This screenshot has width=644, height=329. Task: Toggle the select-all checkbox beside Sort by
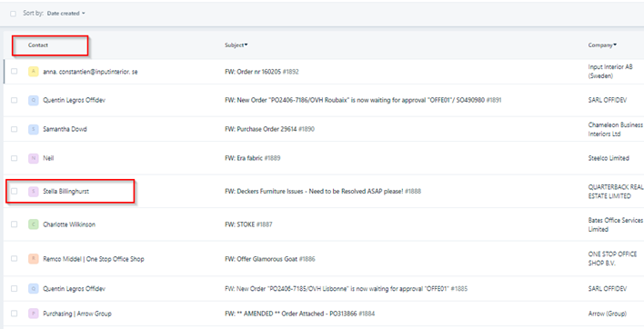click(x=13, y=14)
